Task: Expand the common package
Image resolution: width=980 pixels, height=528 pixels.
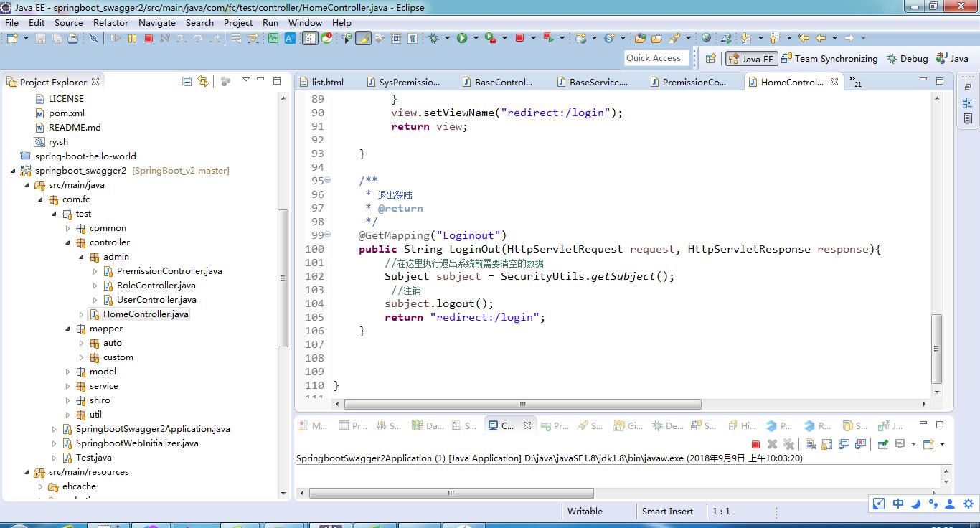Action: [68, 228]
